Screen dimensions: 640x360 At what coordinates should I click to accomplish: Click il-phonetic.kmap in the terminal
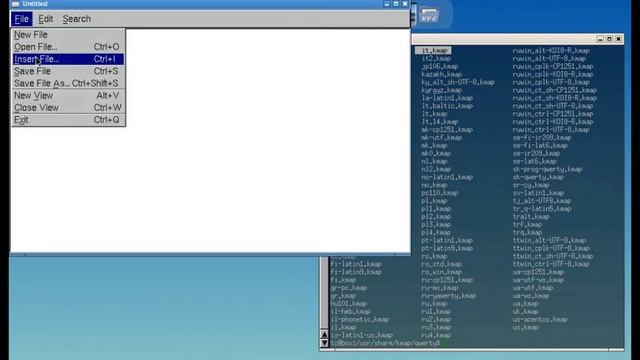click(359, 320)
